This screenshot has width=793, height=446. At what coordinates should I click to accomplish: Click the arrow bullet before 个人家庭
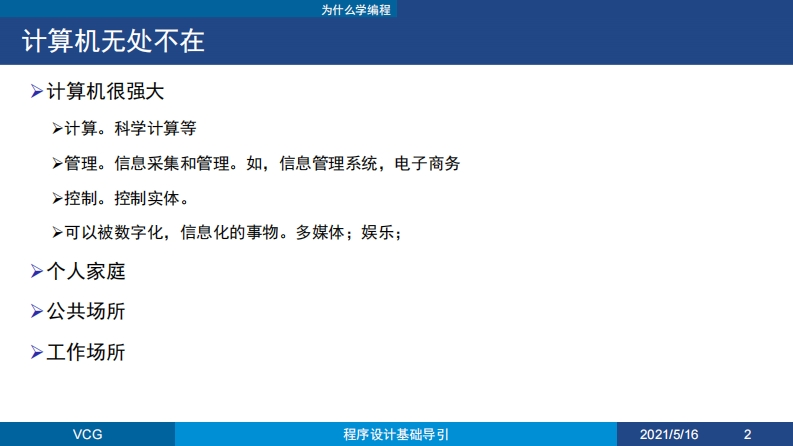(x=37, y=270)
